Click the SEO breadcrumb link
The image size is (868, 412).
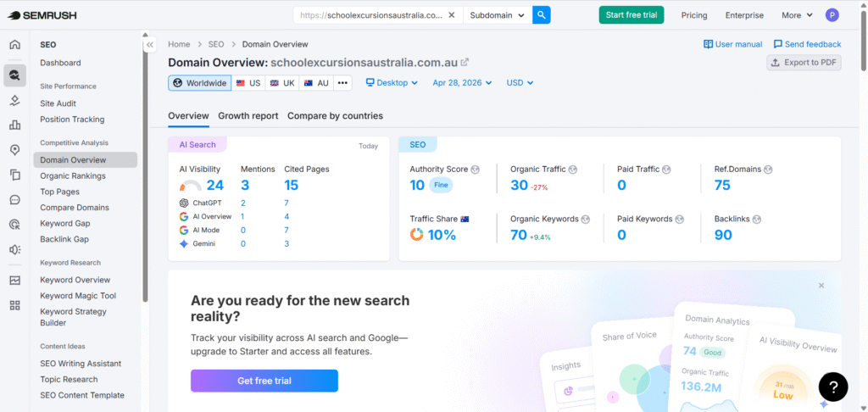click(216, 44)
